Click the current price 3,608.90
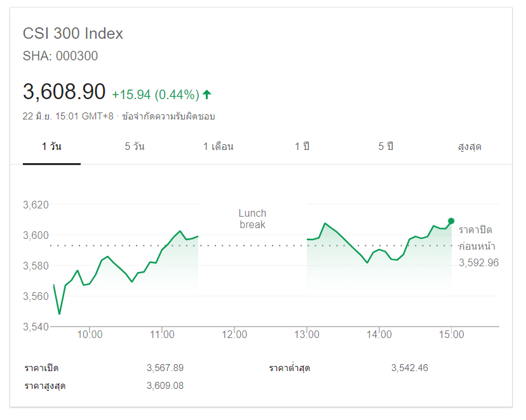Viewport: 526px width, 420px height. [64, 92]
